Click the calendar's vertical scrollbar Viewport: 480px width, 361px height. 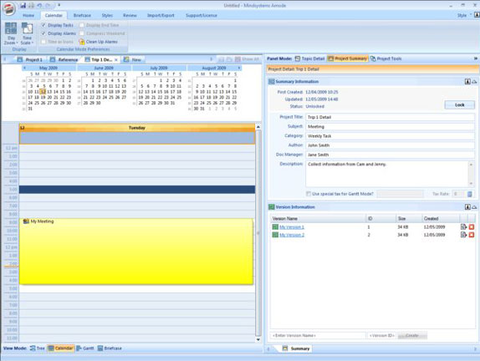click(258, 233)
